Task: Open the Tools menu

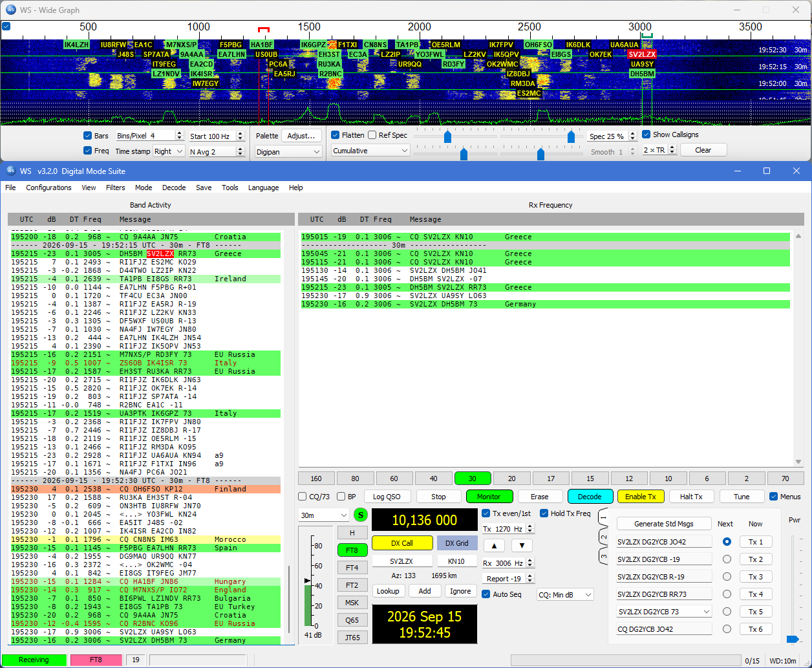Action: coord(230,188)
